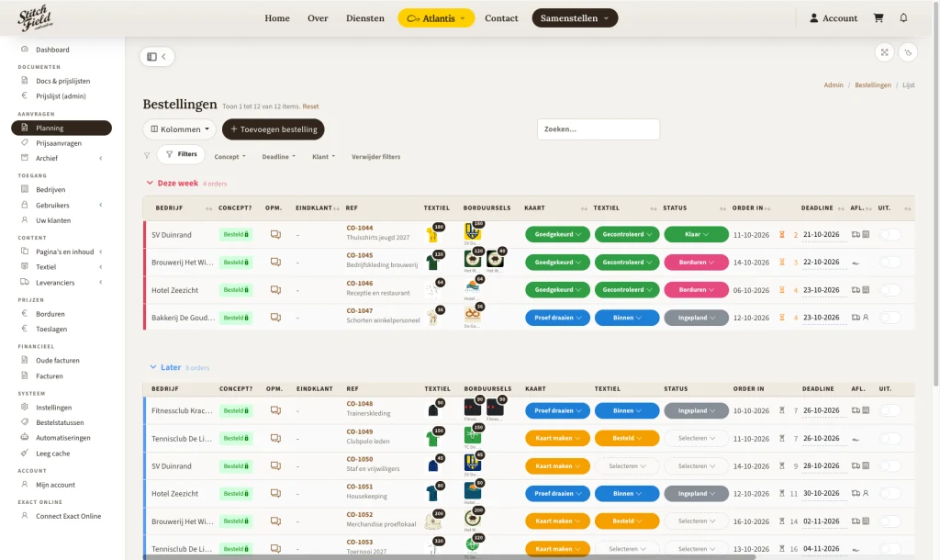
Task: Click the Reset link
Action: coord(310,106)
